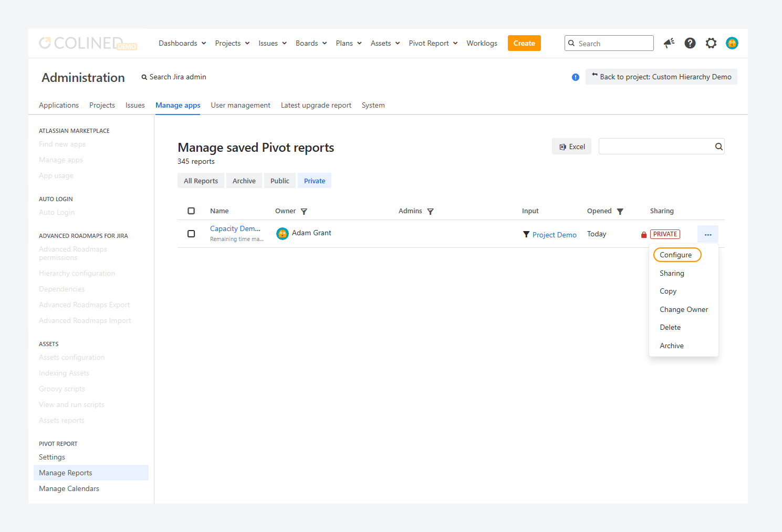The height and width of the screenshot is (532, 782).
Task: Open the Boards dropdown menu
Action: click(x=311, y=43)
